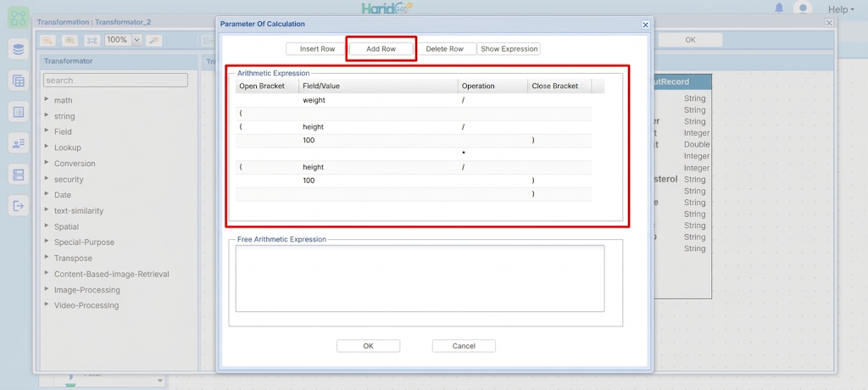Click the Open Bracket column header
868x390 pixels.
point(267,86)
